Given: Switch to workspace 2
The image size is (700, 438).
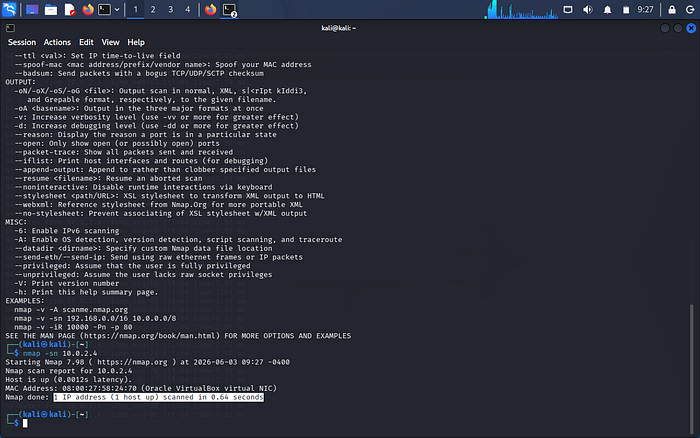Looking at the screenshot, I should click(x=153, y=9).
